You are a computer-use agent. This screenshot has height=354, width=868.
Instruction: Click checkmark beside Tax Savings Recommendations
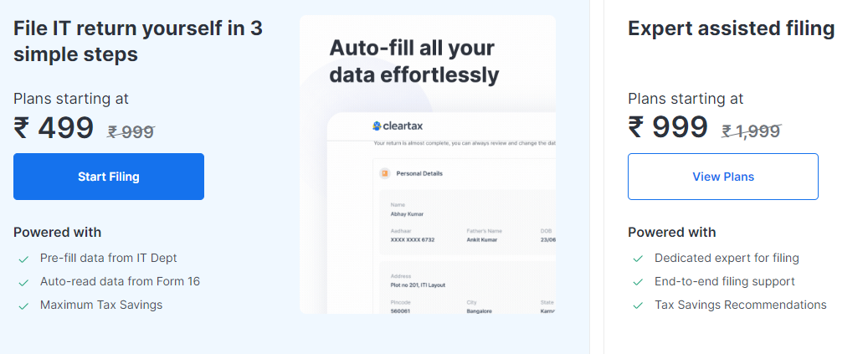[x=638, y=305]
